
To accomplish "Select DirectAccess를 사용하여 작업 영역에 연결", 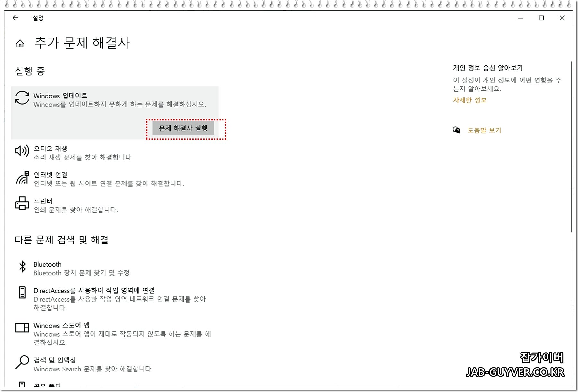I will pos(94,291).
